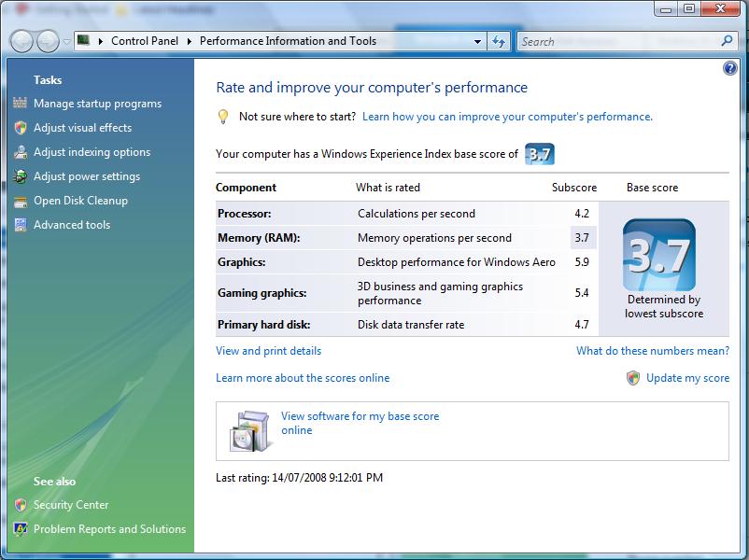This screenshot has height=560, width=749.
Task: Click the Back navigation arrow
Action: click(21, 41)
